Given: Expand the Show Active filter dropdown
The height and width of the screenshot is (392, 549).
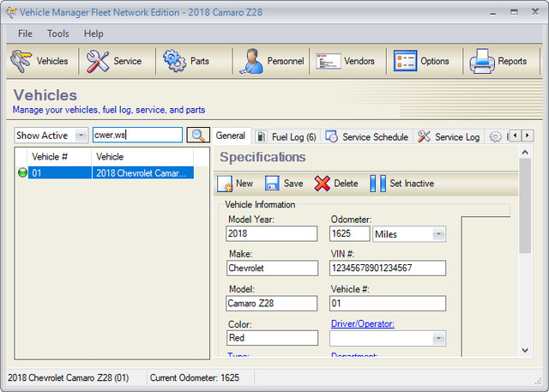Looking at the screenshot, I should click(81, 136).
